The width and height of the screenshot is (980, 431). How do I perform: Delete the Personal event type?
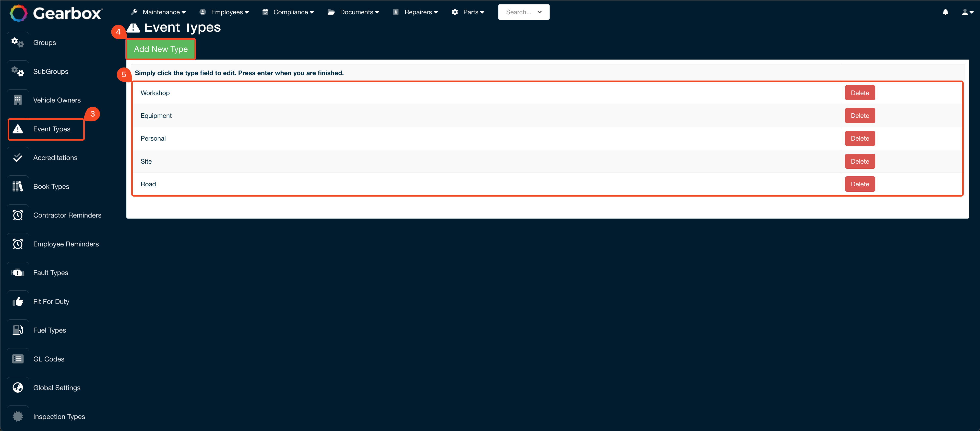[x=860, y=139]
